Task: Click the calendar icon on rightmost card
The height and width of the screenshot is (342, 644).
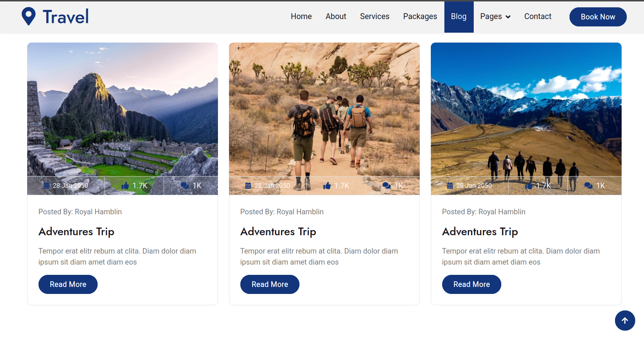Action: pyautogui.click(x=450, y=186)
